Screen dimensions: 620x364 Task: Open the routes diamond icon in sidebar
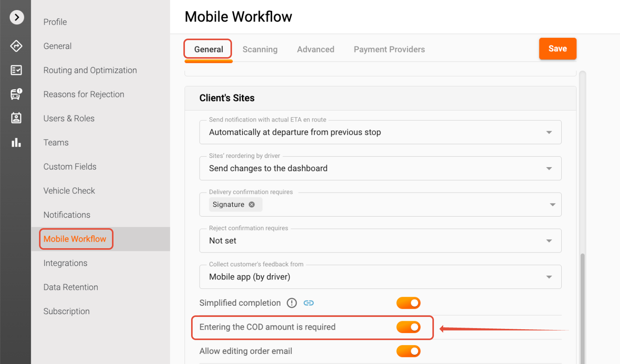(16, 46)
